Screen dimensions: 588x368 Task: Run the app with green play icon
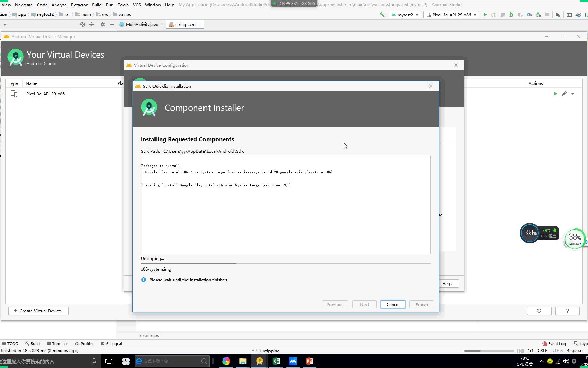point(485,15)
